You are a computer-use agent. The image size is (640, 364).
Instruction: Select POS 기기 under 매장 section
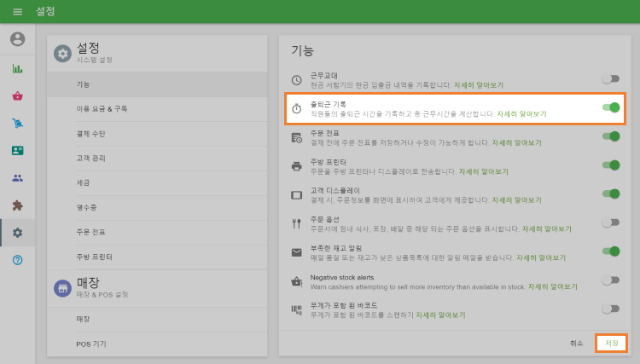[91, 344]
